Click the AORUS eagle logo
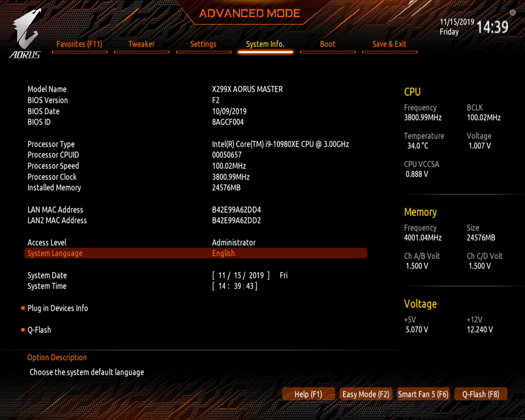Screen dimensions: 525x420 tap(26, 34)
